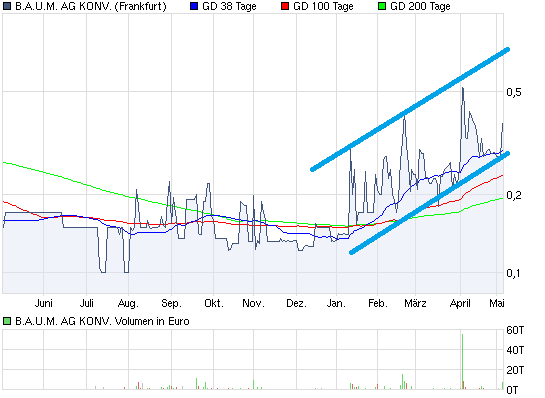Click the 'Juli' month axis label

coord(87,303)
